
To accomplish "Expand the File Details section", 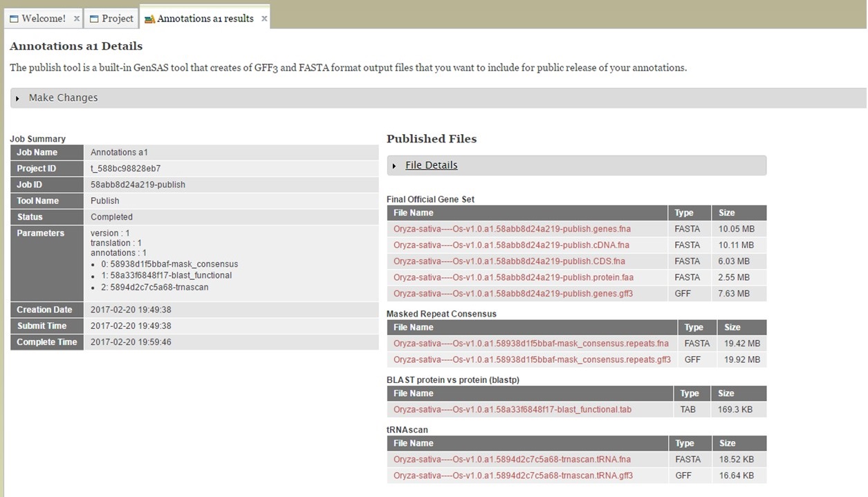I will 432,165.
